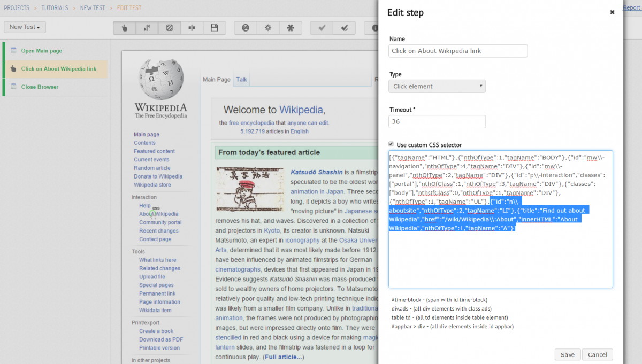Click the Save button

pos(568,354)
